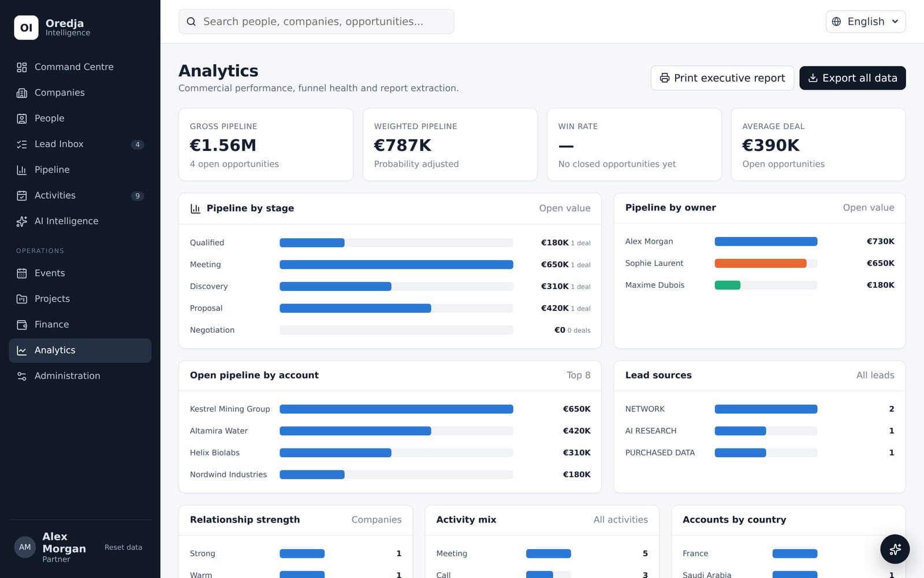Image resolution: width=924 pixels, height=578 pixels.
Task: Open Finance from the sidebar
Action: click(x=80, y=325)
